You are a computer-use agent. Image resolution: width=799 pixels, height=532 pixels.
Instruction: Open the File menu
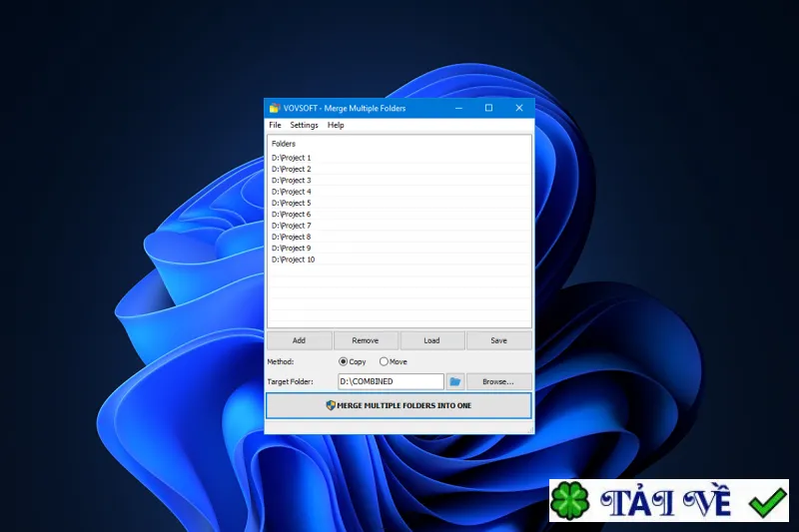pyautogui.click(x=276, y=125)
